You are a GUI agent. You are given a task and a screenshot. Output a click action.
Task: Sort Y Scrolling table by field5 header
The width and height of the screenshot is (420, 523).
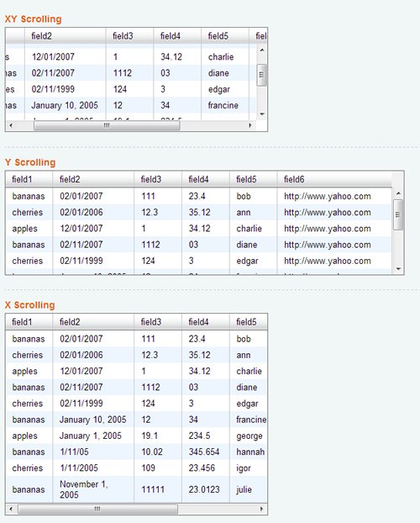pyautogui.click(x=254, y=179)
